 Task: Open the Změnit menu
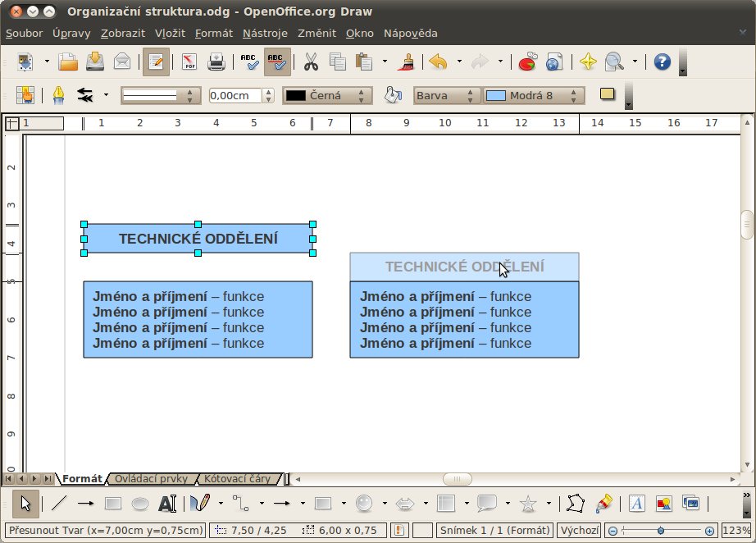pyautogui.click(x=317, y=34)
